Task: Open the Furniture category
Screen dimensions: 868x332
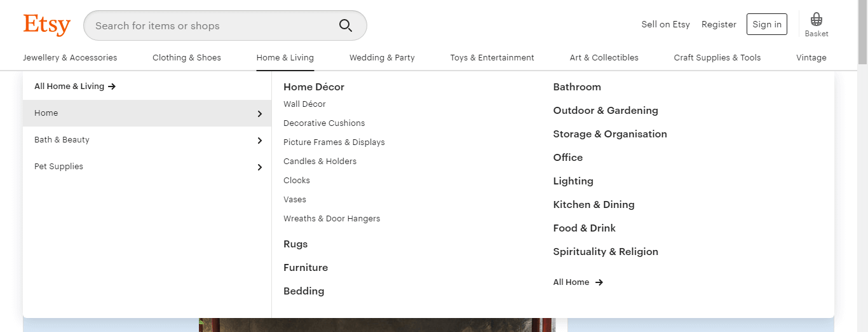Action: 306,268
